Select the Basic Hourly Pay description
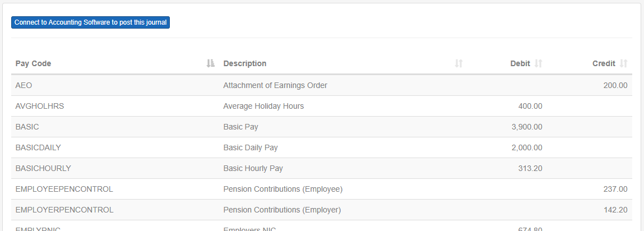Viewport: 644px width, 231px height. pos(253,168)
